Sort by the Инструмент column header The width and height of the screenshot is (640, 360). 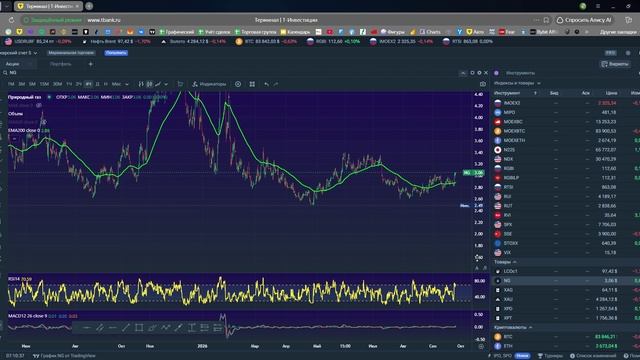507,93
